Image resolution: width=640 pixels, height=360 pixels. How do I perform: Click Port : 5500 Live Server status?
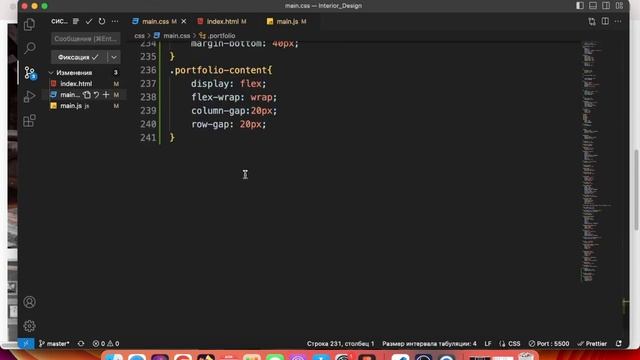(x=549, y=344)
